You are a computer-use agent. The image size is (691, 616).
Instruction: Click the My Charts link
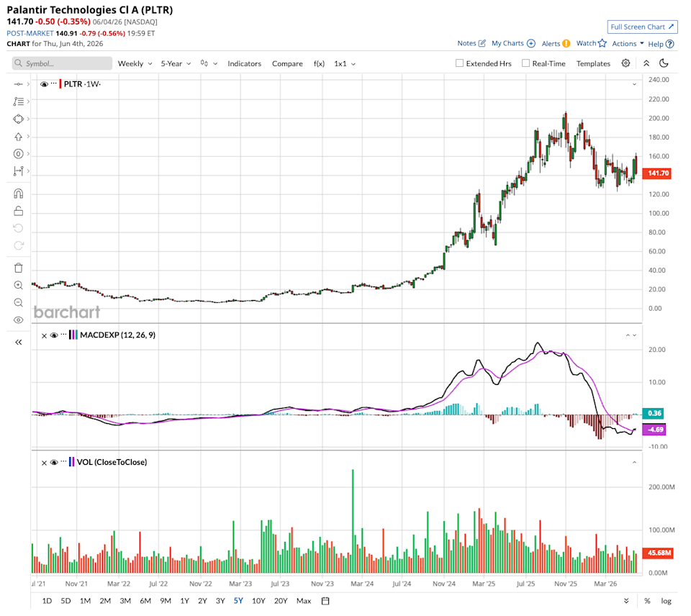pyautogui.click(x=507, y=43)
